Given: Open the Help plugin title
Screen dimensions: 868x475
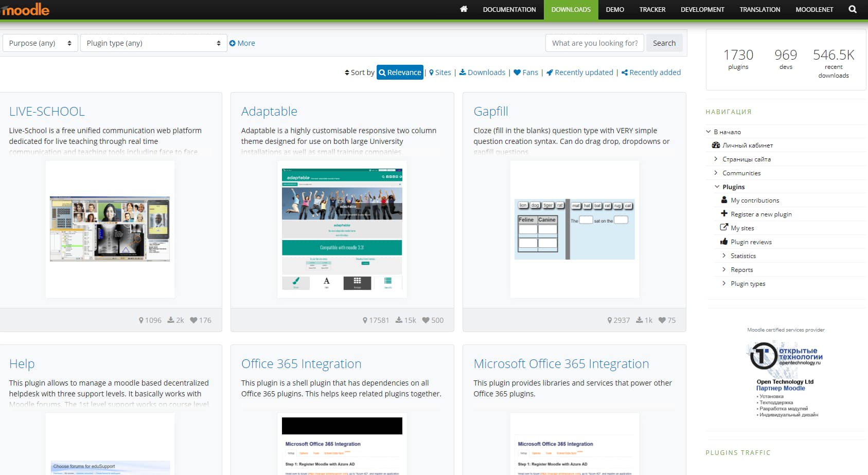Looking at the screenshot, I should tap(22, 364).
